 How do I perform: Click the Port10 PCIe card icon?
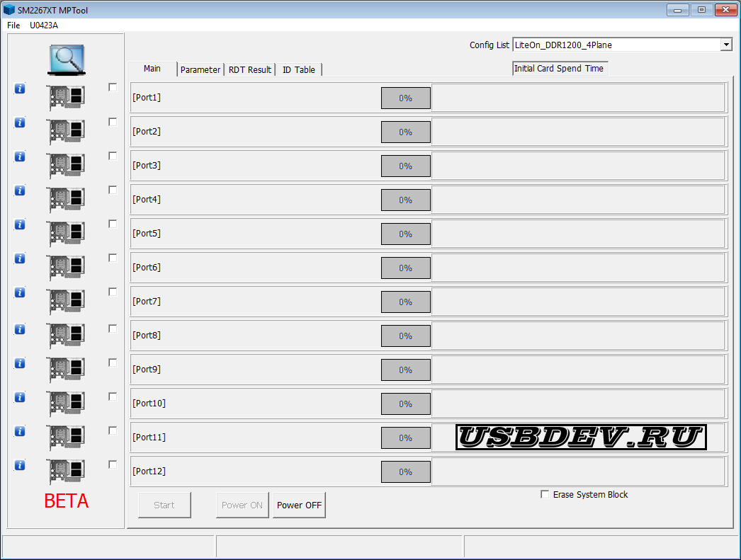[x=66, y=404]
